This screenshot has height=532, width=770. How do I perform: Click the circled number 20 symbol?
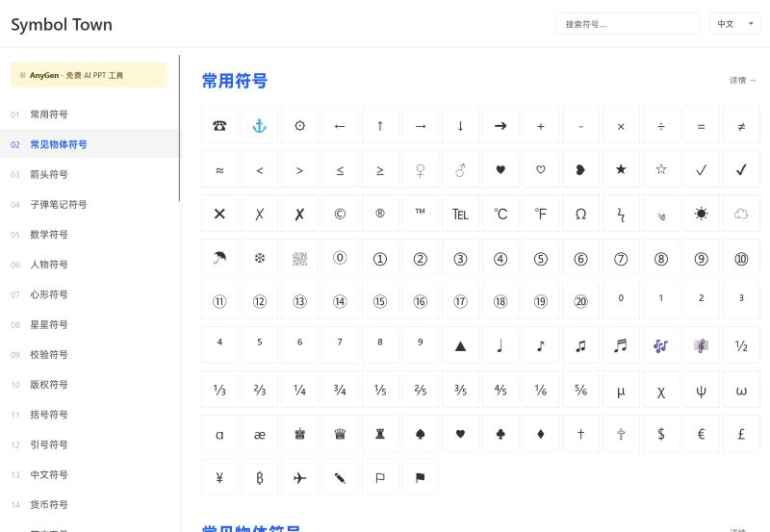[580, 301]
